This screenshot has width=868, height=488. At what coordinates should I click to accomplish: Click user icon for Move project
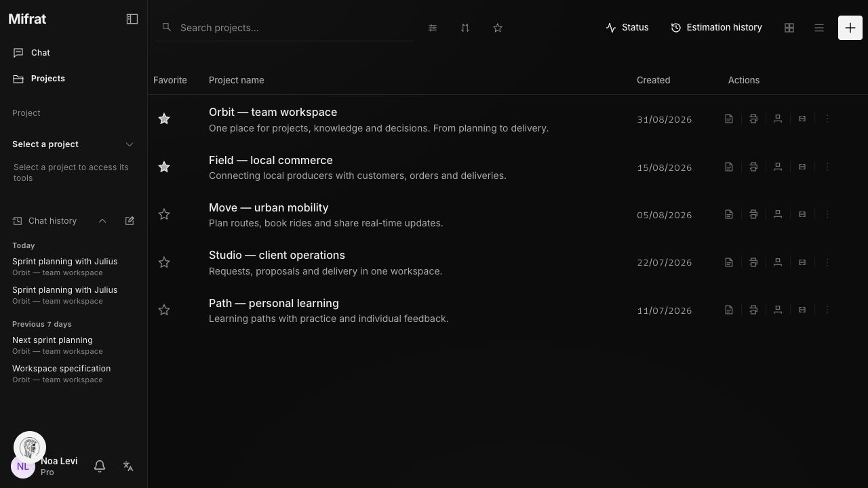778,215
